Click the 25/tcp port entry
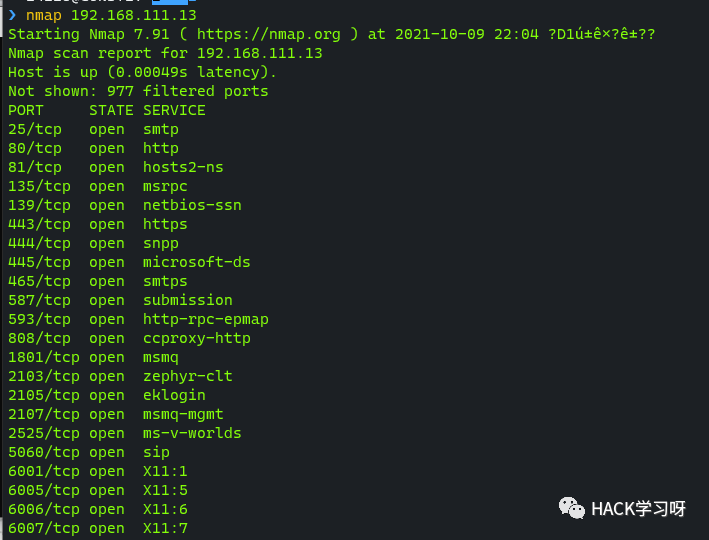 click(x=35, y=129)
